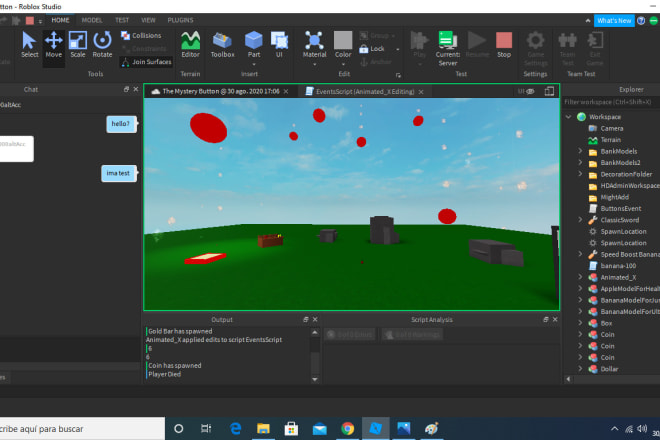This screenshot has width=660, height=440.
Task: Close the Chat panel
Action: (136, 89)
